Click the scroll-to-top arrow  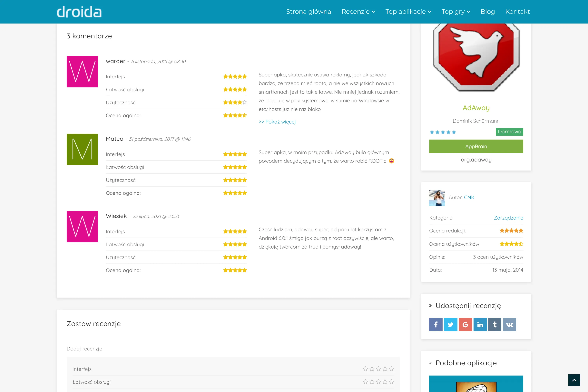tap(574, 380)
